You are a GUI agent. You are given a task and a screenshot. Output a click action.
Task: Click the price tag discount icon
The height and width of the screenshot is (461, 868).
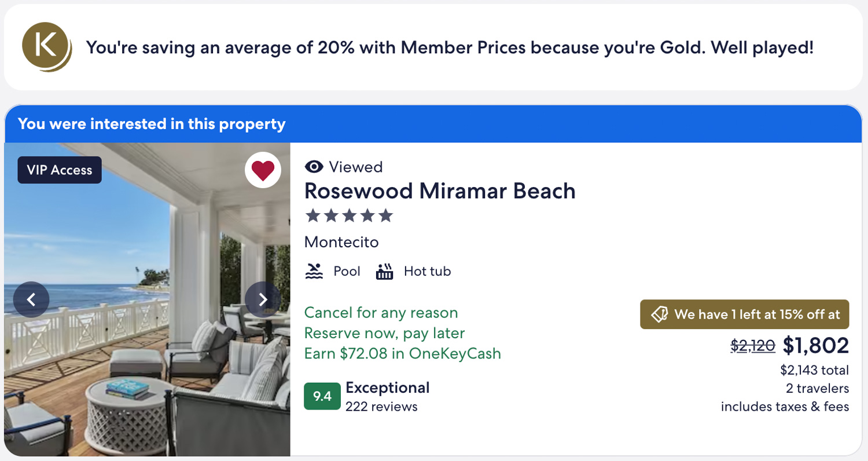click(660, 314)
